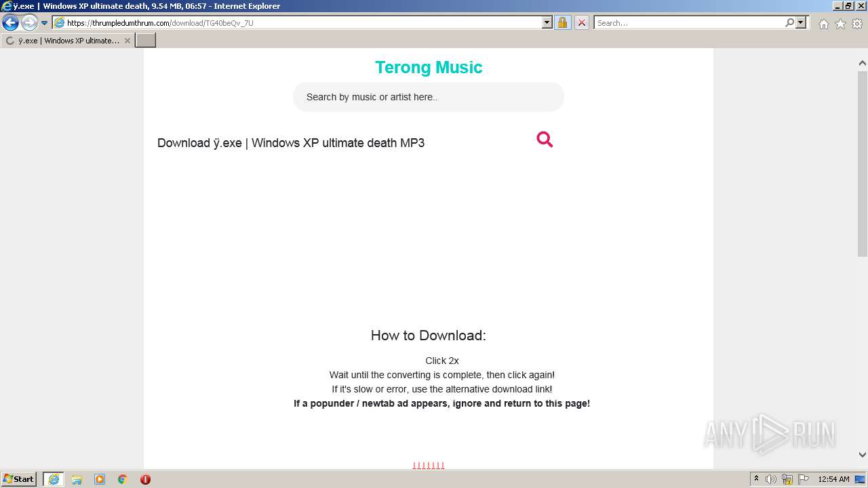This screenshot has height=488, width=868.
Task: Open the search provider dropdown arrow
Action: pos(801,23)
